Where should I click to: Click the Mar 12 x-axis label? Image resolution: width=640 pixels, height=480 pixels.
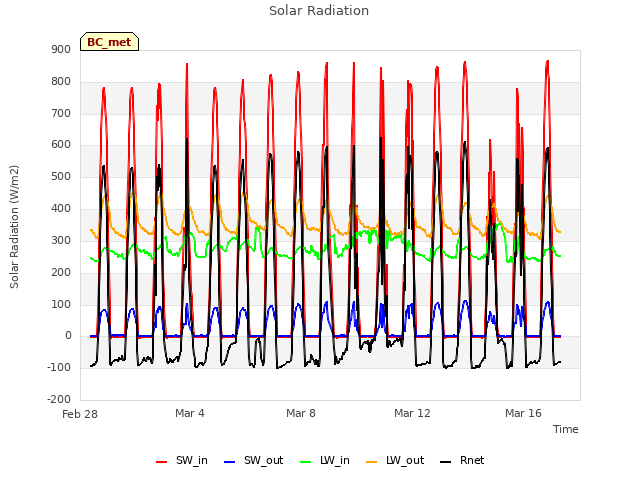pos(412,413)
